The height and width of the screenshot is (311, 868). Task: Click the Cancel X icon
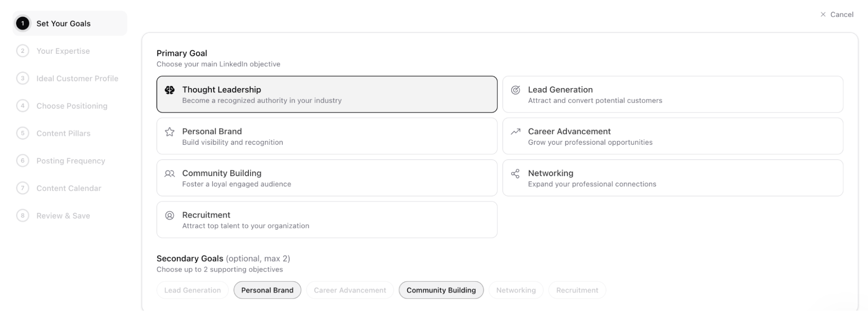(x=823, y=15)
